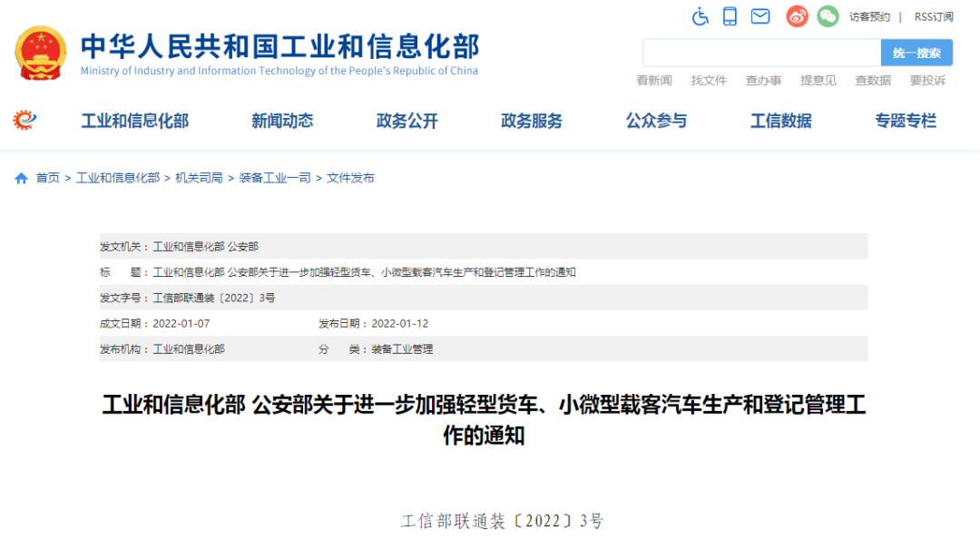Open 政务服务 navigation menu
This screenshot has width=980, height=540.
[532, 121]
